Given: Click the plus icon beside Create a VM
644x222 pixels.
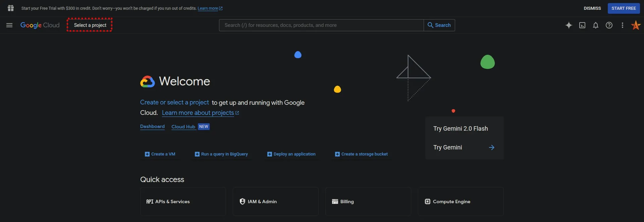Looking at the screenshot, I should [x=147, y=154].
